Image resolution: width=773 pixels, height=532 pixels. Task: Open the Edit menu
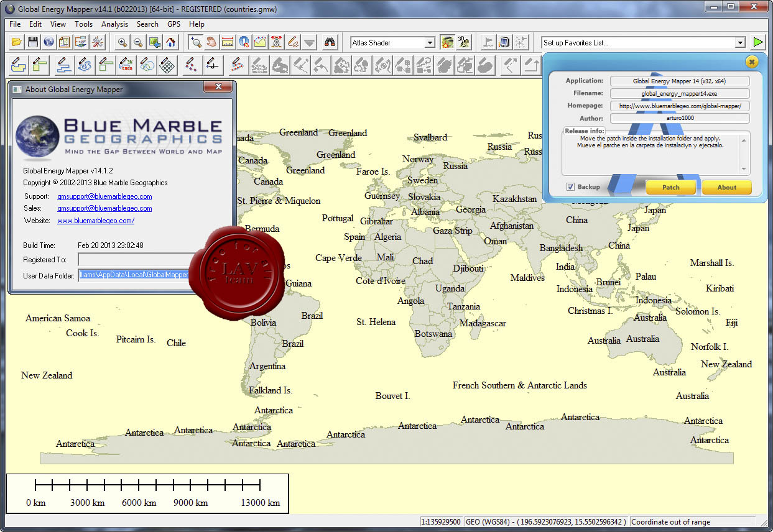(x=35, y=24)
